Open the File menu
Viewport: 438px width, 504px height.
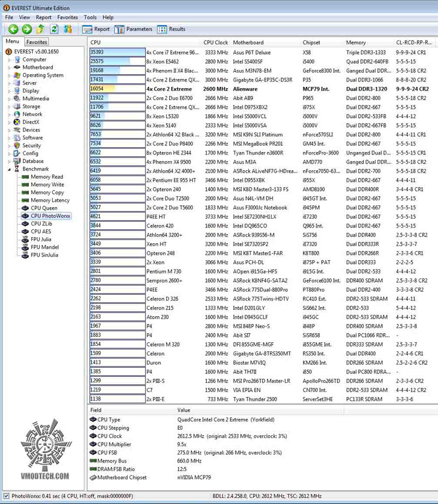click(9, 18)
